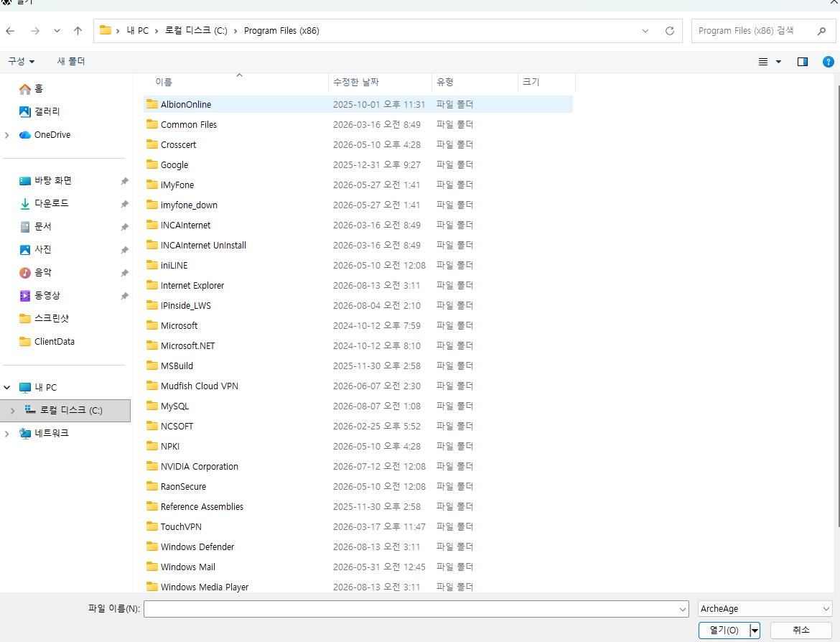Open recent locations chevron beside forward arrow
The width and height of the screenshot is (840, 642).
click(x=57, y=31)
